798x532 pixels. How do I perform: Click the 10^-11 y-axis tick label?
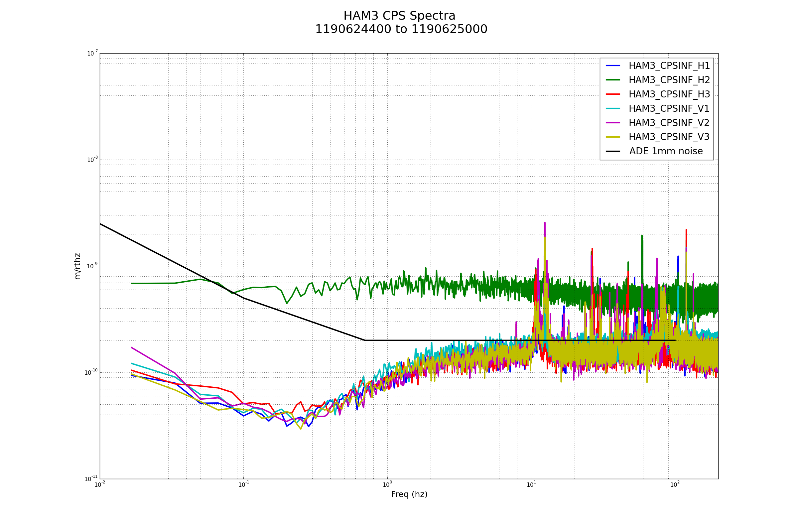pos(91,479)
